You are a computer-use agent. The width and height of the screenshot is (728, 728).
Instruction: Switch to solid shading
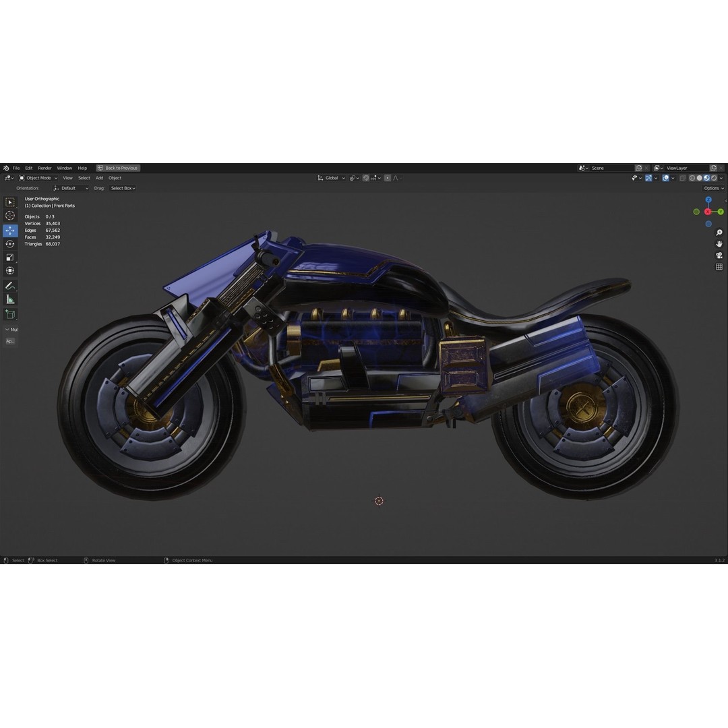[x=699, y=178]
